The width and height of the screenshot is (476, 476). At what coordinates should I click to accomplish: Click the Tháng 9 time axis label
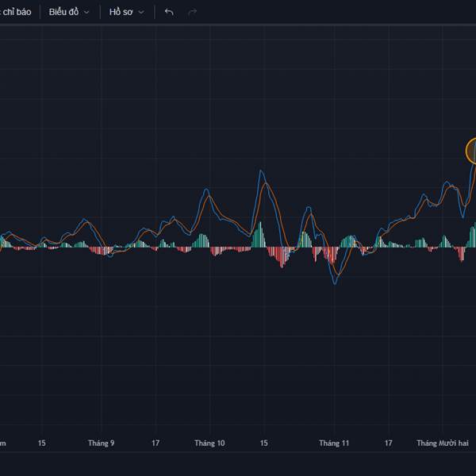click(102, 443)
